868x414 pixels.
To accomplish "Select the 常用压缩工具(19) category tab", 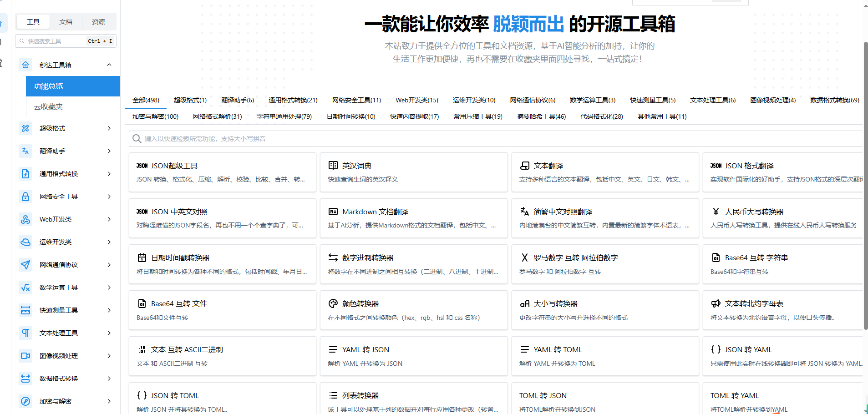I will click(478, 116).
